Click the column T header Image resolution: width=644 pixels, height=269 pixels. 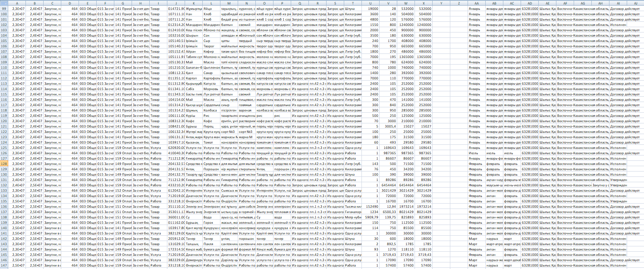352,3
